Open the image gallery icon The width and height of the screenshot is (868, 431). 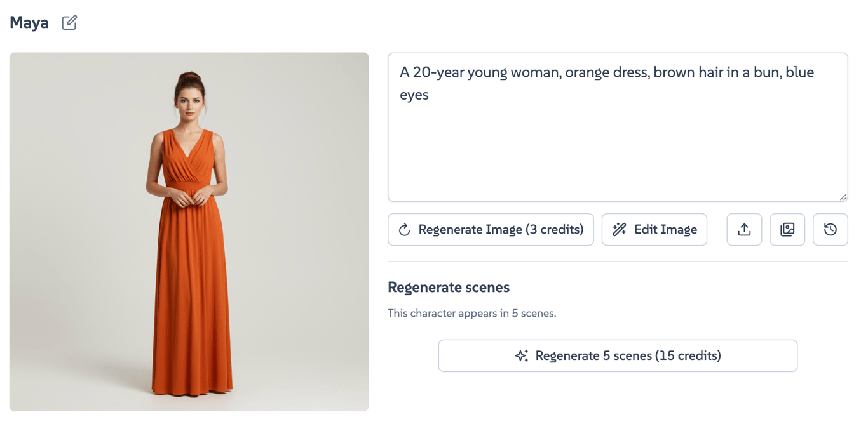[787, 230]
